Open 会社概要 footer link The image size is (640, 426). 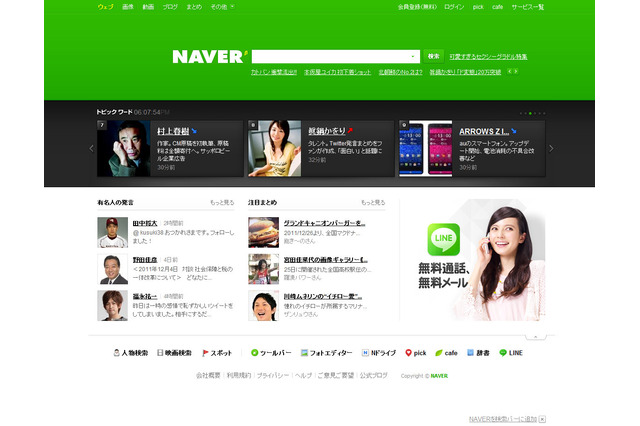(x=208, y=375)
